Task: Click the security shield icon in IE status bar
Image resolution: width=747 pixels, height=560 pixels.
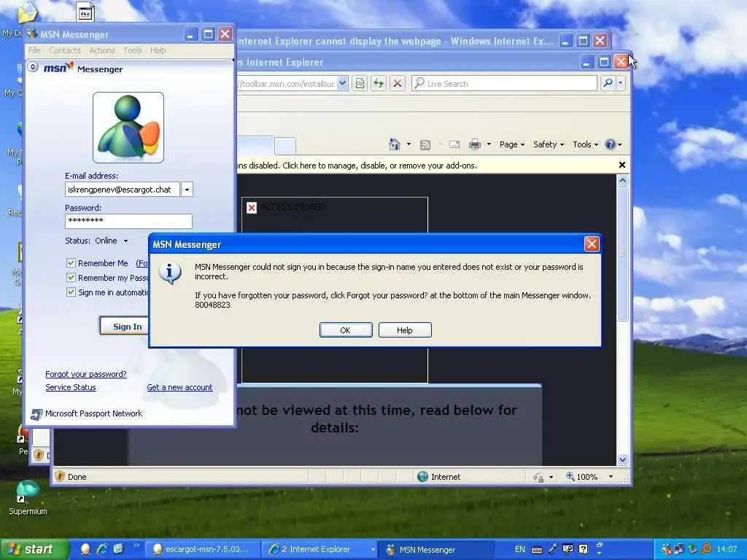Action: point(60,476)
